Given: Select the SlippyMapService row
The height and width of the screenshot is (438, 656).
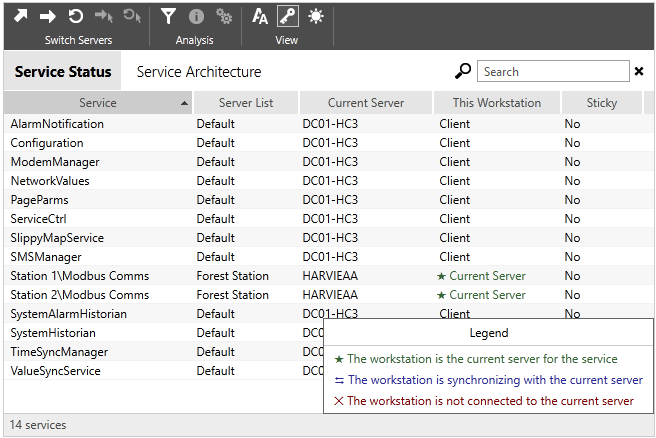Looking at the screenshot, I should pyautogui.click(x=57, y=238).
